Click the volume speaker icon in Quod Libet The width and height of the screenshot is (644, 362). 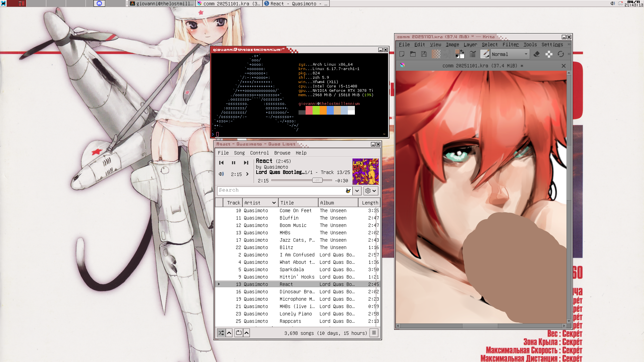point(221,174)
